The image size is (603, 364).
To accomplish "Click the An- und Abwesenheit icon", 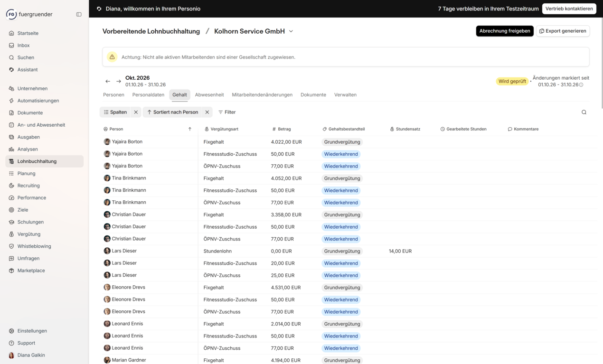I will [11, 125].
